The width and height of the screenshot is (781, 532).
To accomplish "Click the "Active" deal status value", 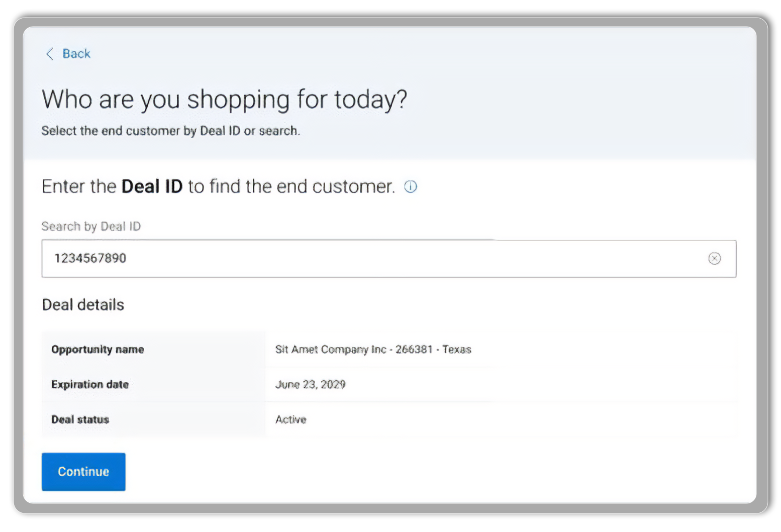I will pyautogui.click(x=290, y=419).
